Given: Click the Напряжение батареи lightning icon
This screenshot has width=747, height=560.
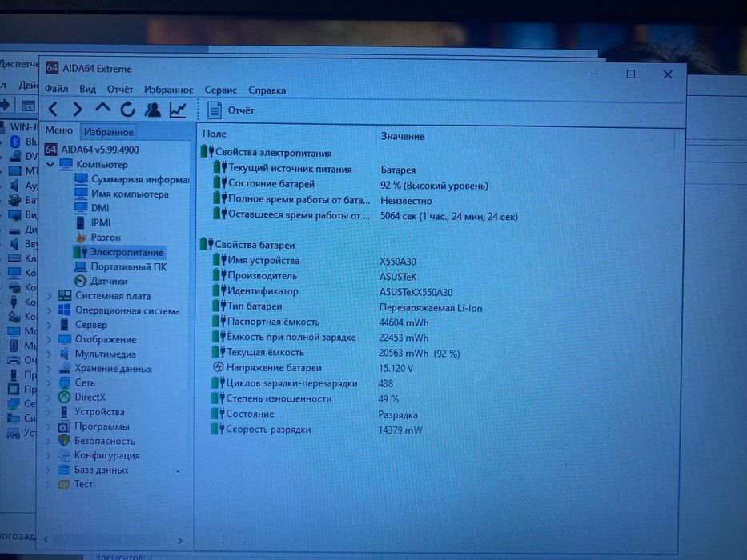Looking at the screenshot, I should (x=218, y=367).
